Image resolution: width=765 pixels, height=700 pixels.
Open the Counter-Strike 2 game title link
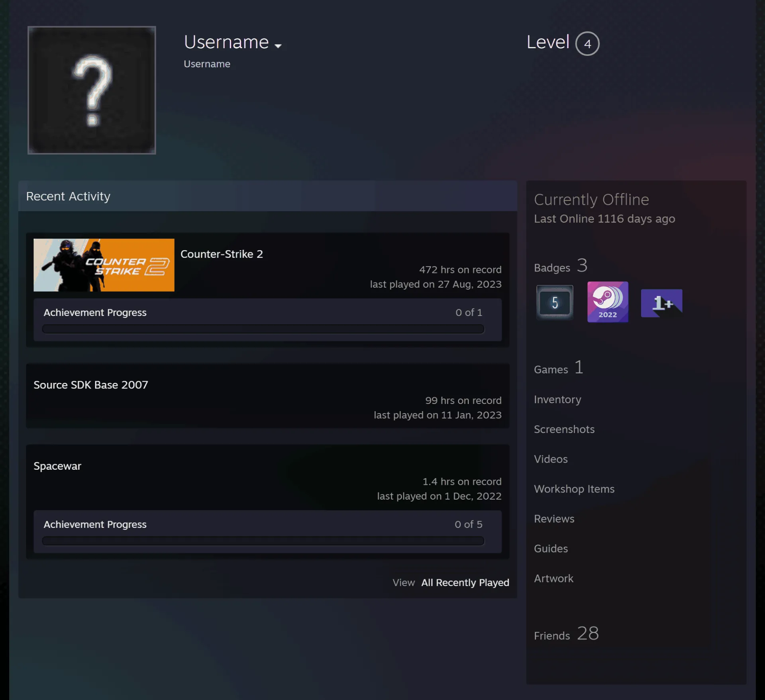coord(222,254)
